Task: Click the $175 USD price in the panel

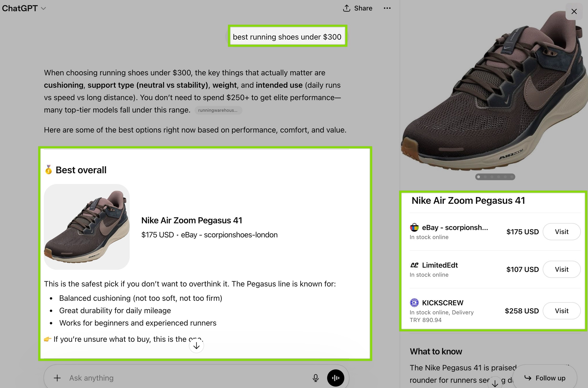Action: [522, 232]
